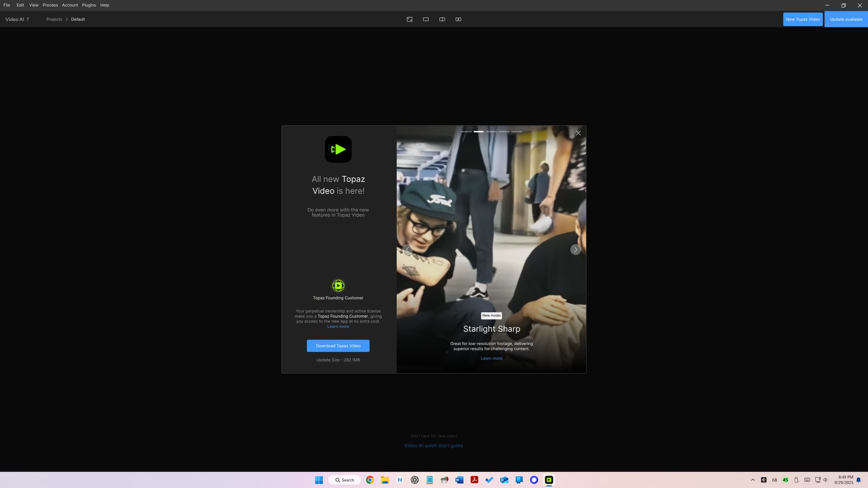The width and height of the screenshot is (868, 488).
Task: Open Learn more link under Starlight Sharp
Action: (x=491, y=358)
